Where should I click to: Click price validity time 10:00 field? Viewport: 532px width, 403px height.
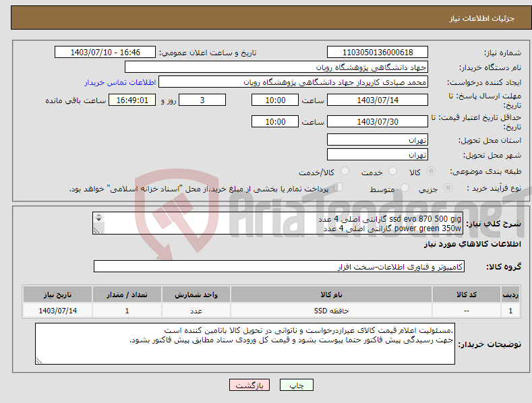tap(275, 121)
